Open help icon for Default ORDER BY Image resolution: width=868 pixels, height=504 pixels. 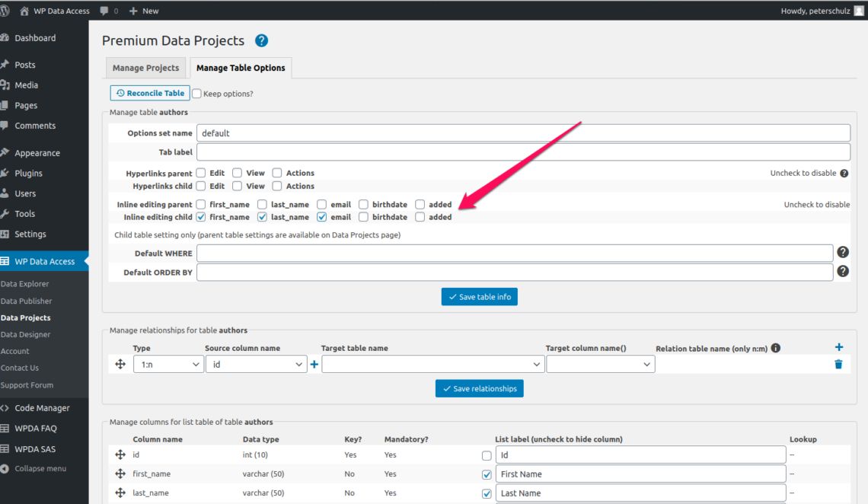(843, 271)
